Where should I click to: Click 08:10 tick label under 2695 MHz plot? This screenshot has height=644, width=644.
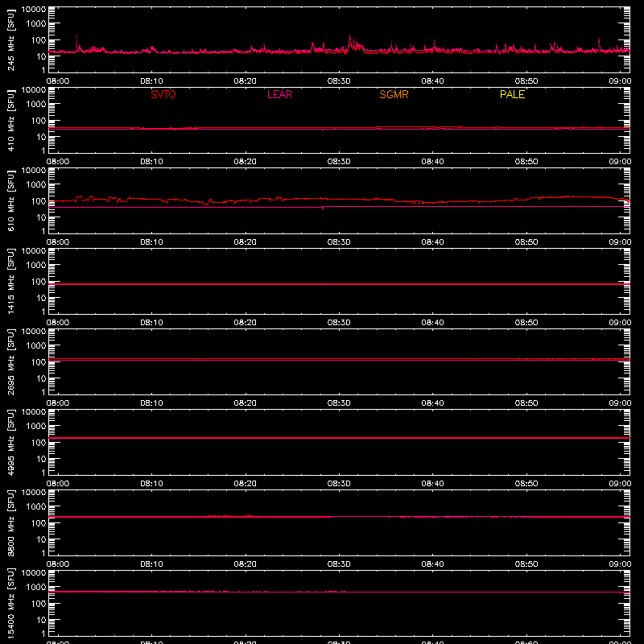coord(151,403)
